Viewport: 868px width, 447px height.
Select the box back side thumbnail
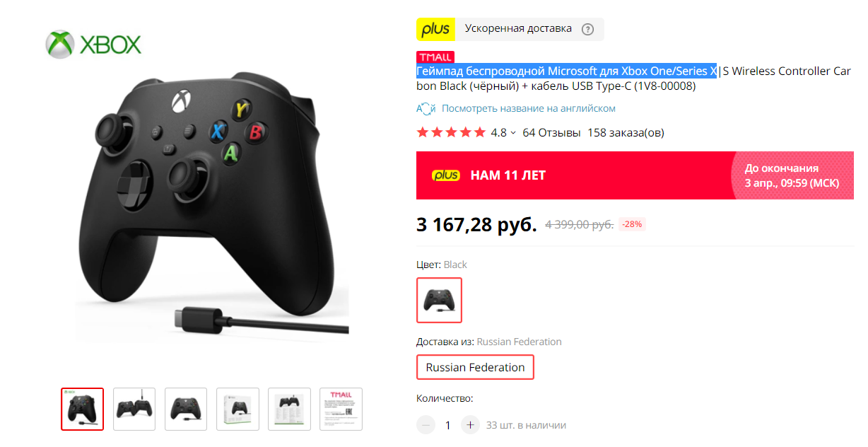(x=289, y=409)
